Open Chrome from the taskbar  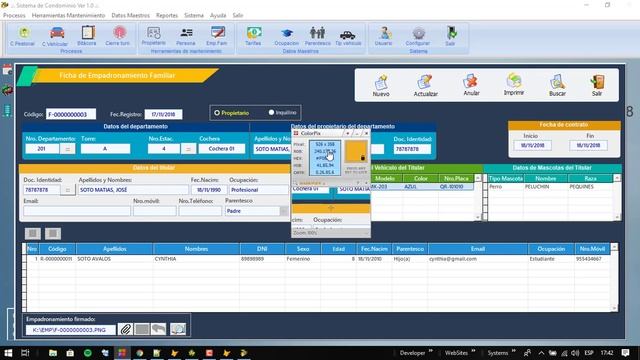[140, 353]
